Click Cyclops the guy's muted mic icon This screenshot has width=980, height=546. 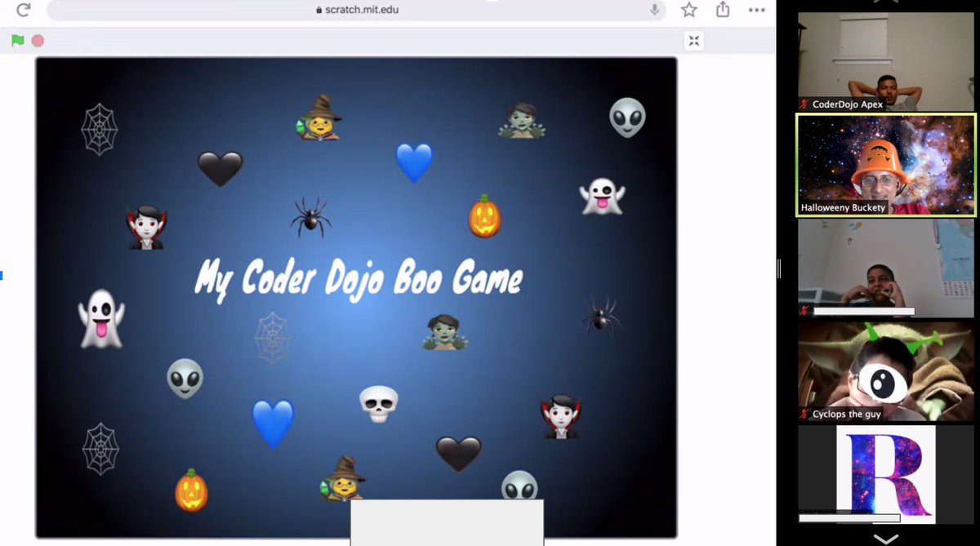802,414
